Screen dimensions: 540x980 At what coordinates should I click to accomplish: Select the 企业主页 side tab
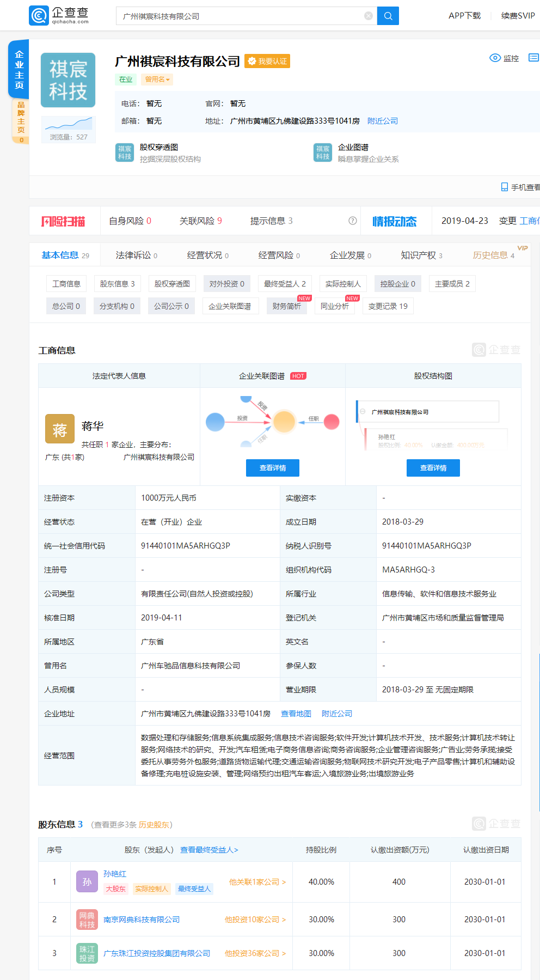(x=19, y=69)
